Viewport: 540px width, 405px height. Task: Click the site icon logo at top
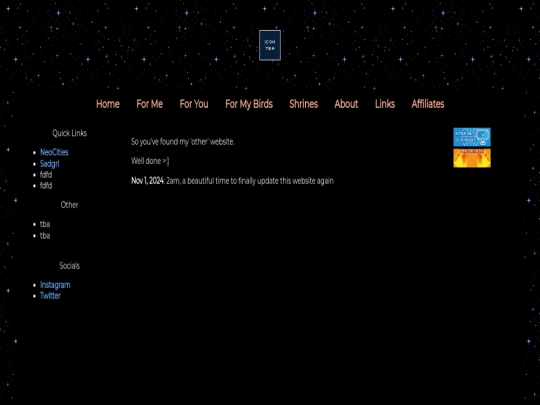[x=270, y=45]
